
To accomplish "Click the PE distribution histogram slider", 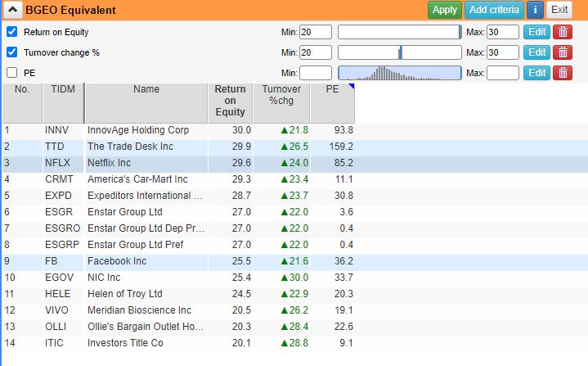I will tap(400, 72).
